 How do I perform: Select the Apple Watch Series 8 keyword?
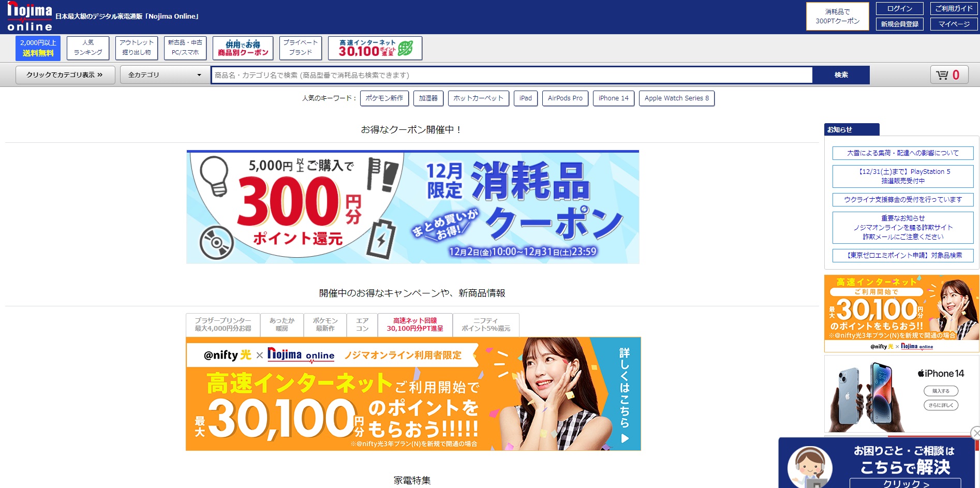[677, 98]
